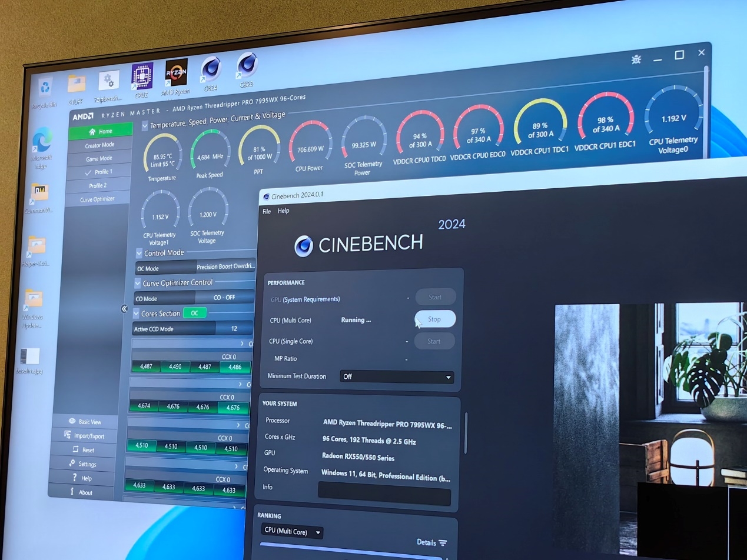Click the Cinebench title bar icon
The height and width of the screenshot is (560, 747).
266,196
